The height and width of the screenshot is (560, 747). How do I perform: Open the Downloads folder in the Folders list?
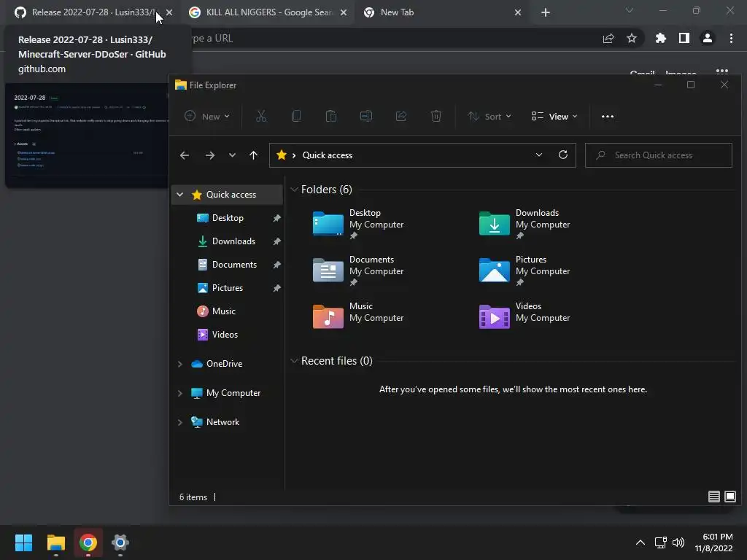pos(525,224)
